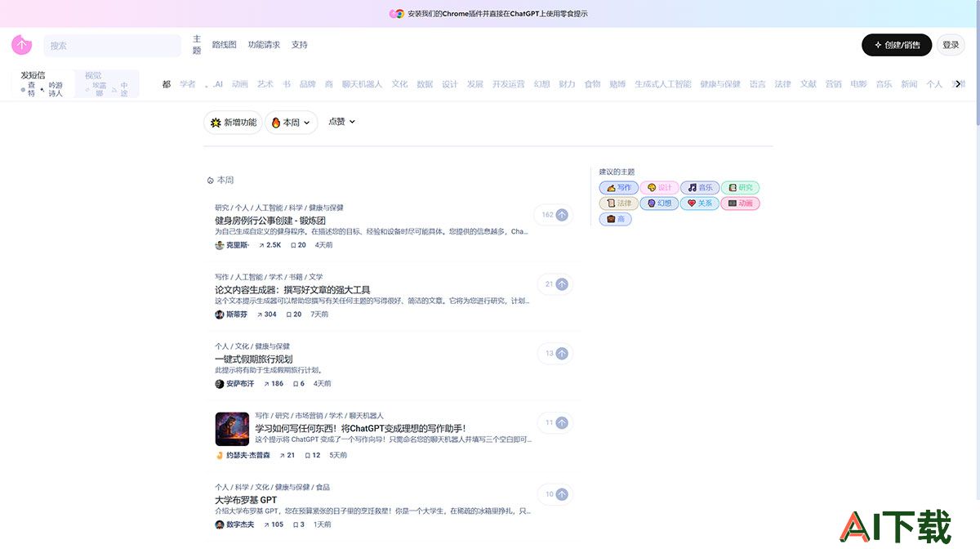Select the 商 briefcase topic chip
This screenshot has height=549, width=980.
615,219
